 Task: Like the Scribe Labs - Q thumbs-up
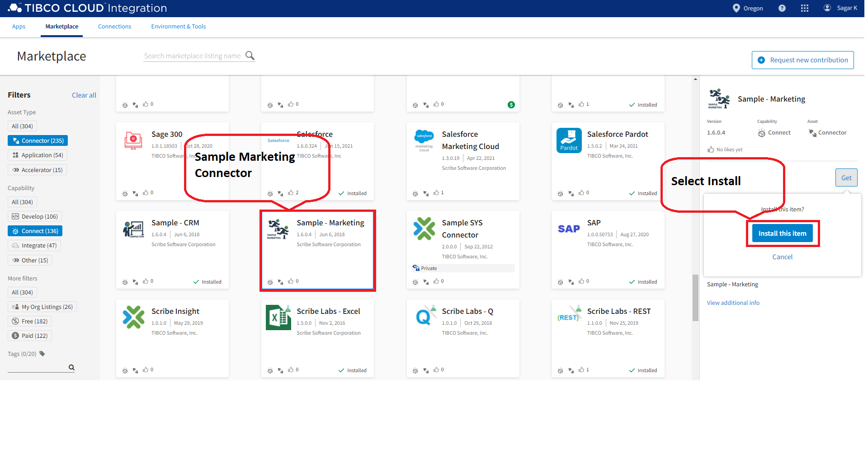436,370
